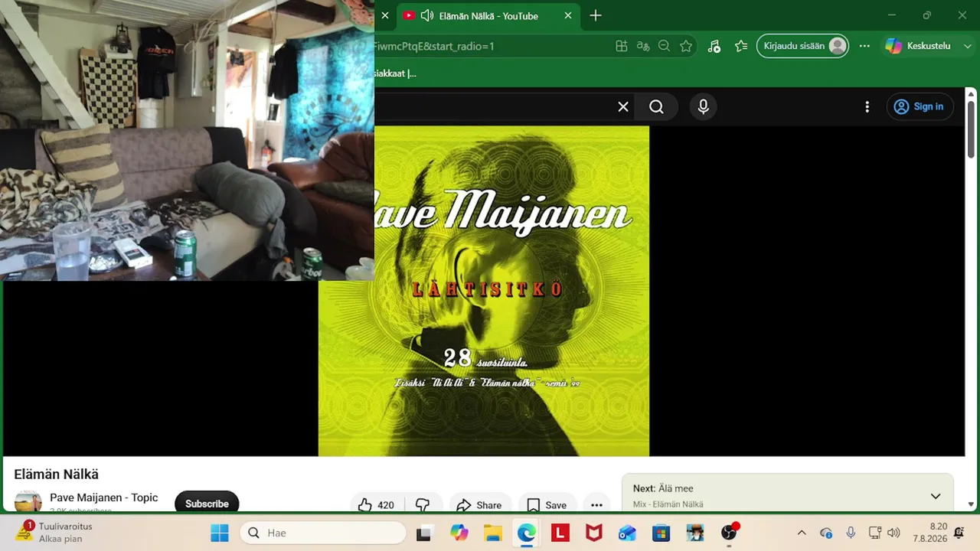Open Microsoft Store from the taskbar

coord(661,533)
